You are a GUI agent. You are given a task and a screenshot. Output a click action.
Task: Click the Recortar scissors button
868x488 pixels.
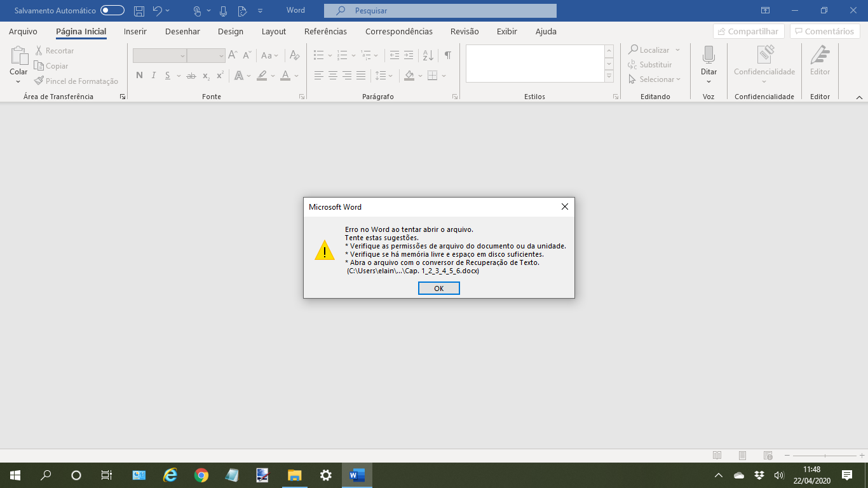[55, 50]
